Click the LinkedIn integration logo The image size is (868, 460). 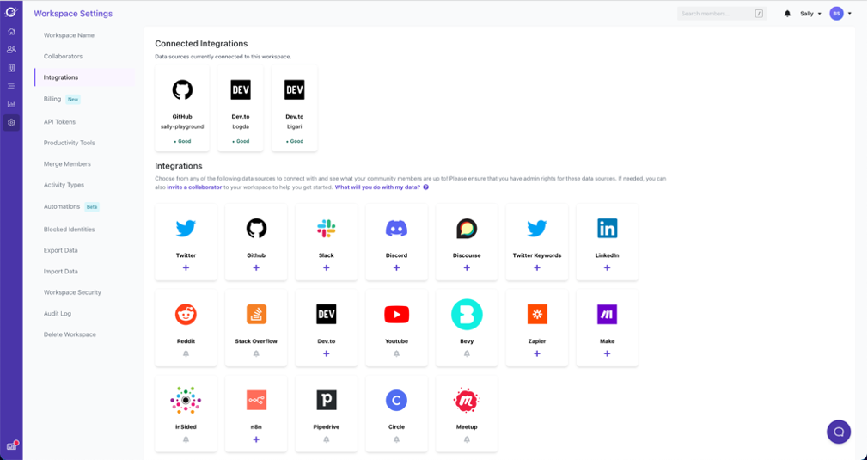click(608, 228)
